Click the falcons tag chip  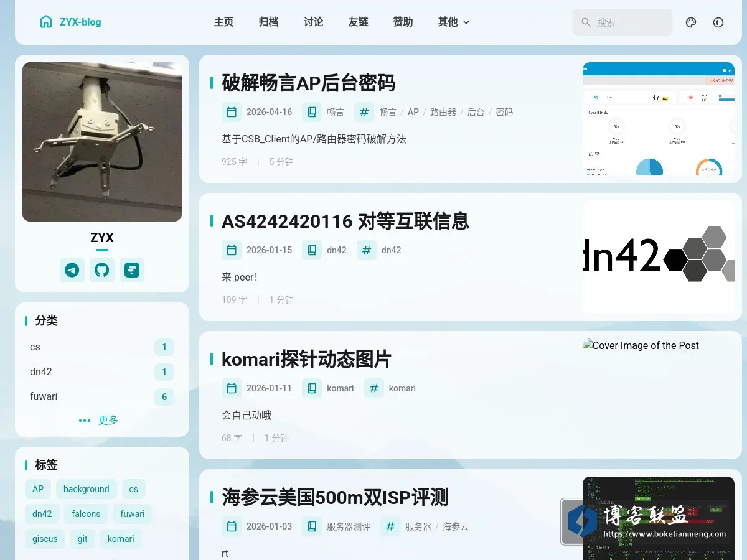pos(87,514)
